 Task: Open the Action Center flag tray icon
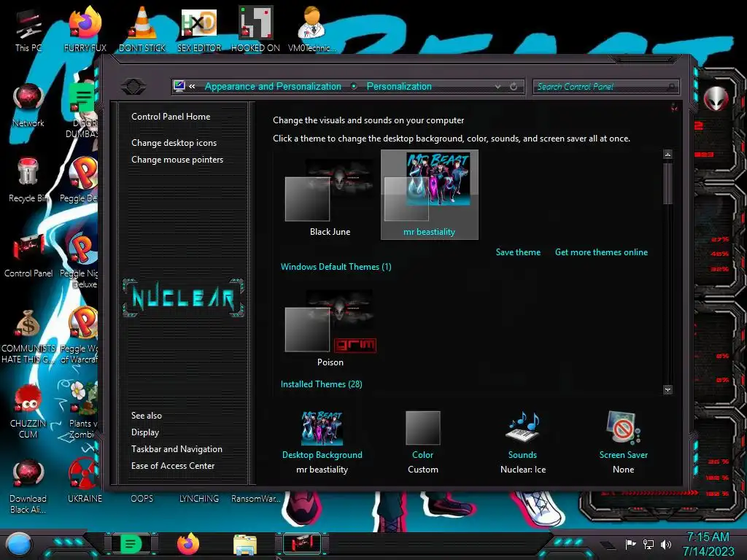[630, 544]
